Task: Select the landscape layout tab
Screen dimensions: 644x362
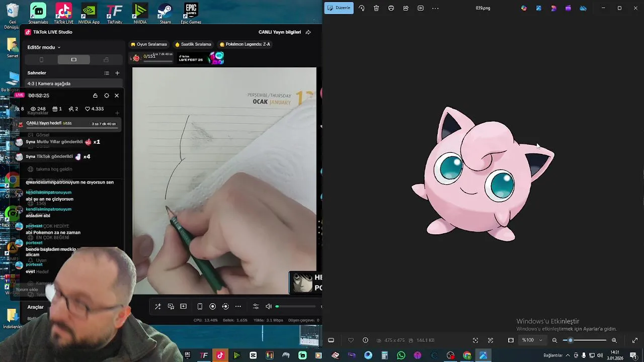Action: click(x=73, y=59)
